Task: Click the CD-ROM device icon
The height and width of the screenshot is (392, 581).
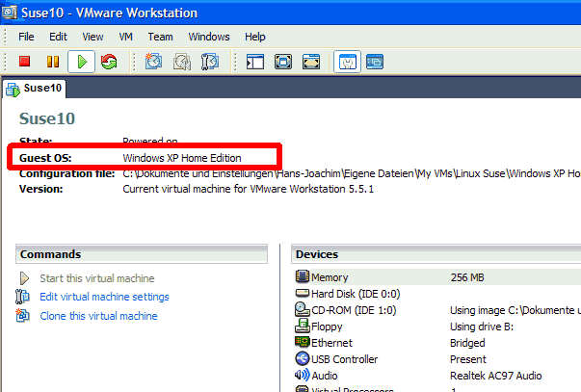Action: tap(303, 309)
